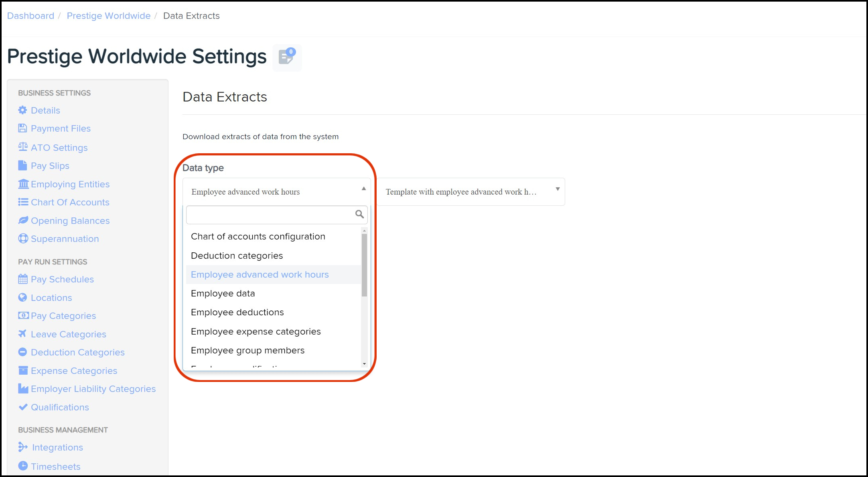Click the plane icon for Leave Categories

tap(23, 334)
